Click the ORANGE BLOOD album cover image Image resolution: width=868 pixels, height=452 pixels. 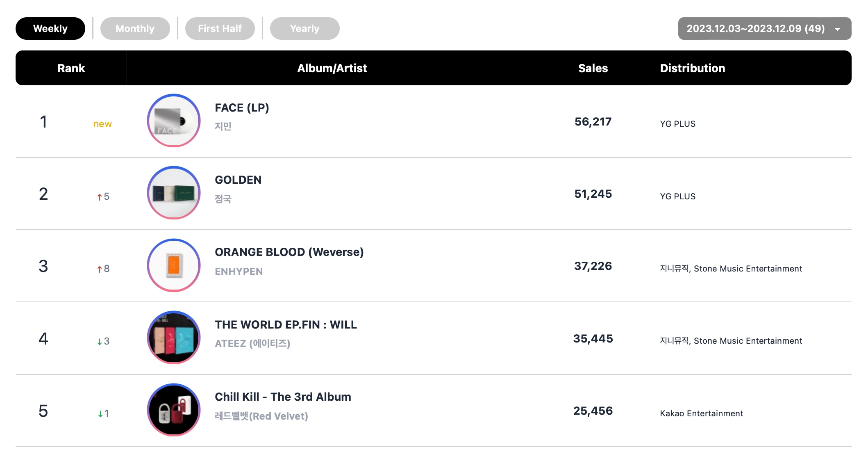coord(174,265)
